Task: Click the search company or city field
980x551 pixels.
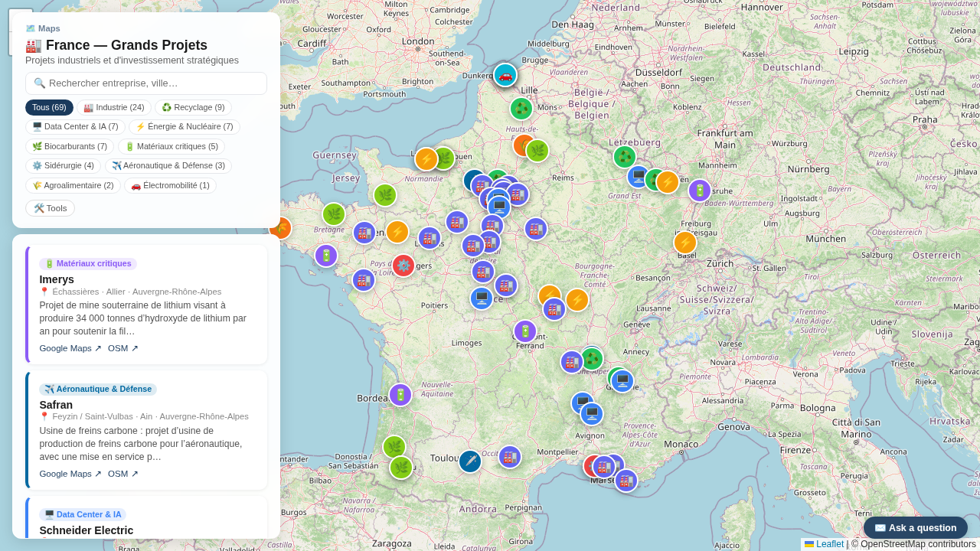Action: [146, 83]
